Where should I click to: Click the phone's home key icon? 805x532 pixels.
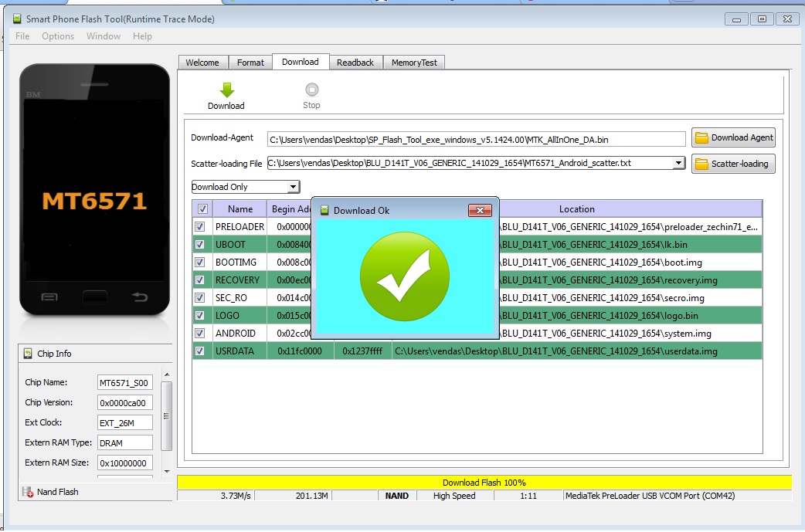coord(94,296)
